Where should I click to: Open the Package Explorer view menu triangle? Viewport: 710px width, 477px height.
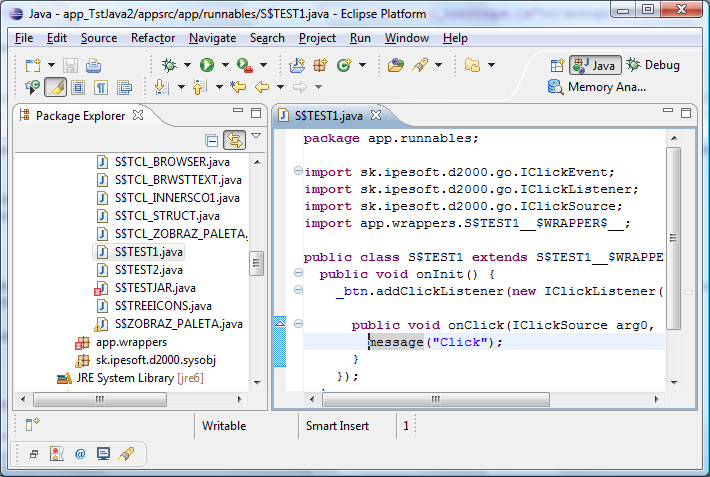[x=256, y=136]
